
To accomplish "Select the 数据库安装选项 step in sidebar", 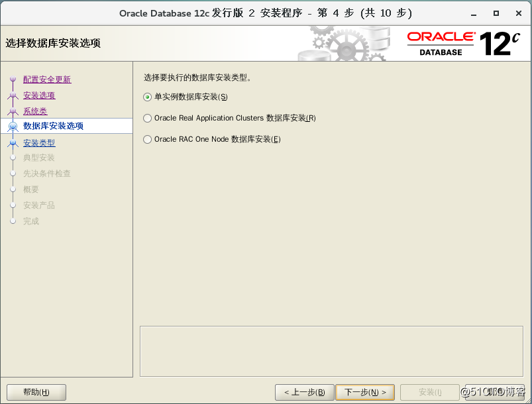I will [53, 126].
